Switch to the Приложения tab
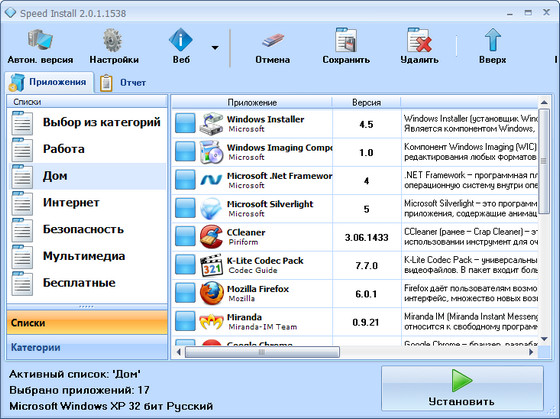The width and height of the screenshot is (560, 419). click(x=50, y=82)
